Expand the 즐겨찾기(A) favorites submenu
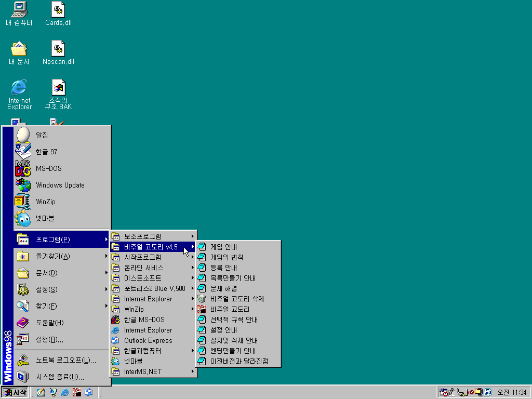This screenshot has width=532, height=399. 62,256
